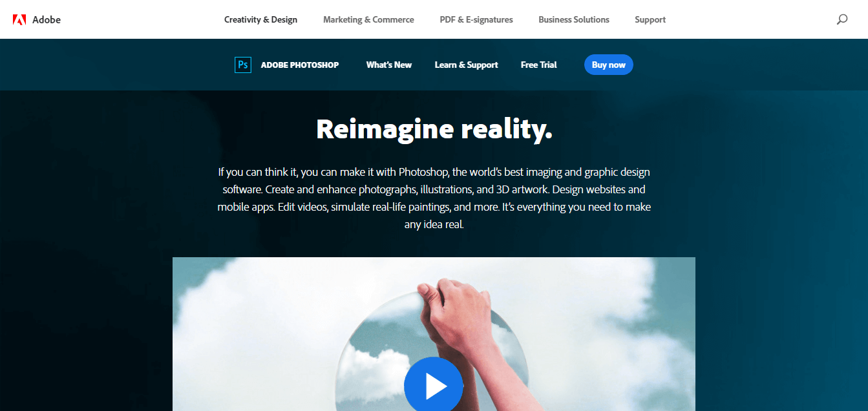Screen dimensions: 868x411
Task: Start the Free Trial
Action: (538, 65)
